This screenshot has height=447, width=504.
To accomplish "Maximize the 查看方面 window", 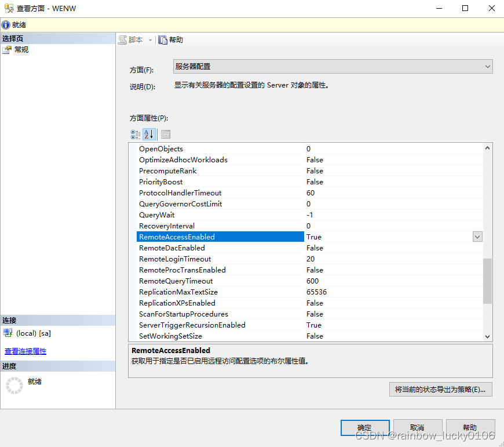I will (465, 8).
